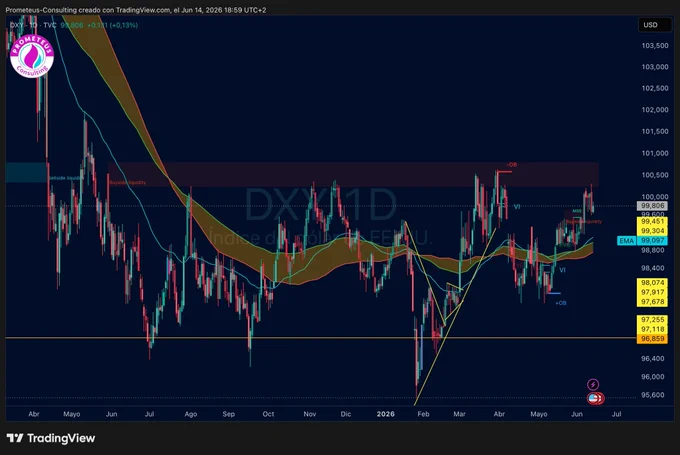This screenshot has height=455, width=680.
Task: Click the yellow price label 97,255
Action: [x=652, y=320]
